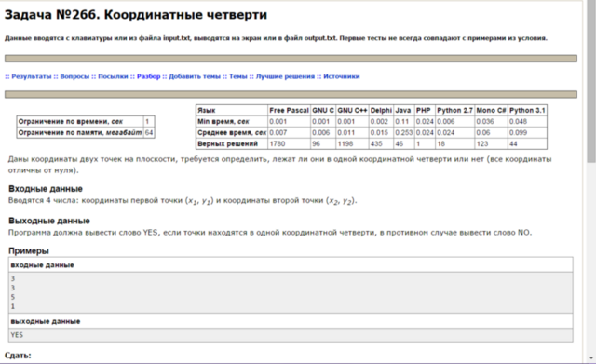The height and width of the screenshot is (364, 596).
Task: View the Лучшие решения page
Action: click(x=285, y=76)
